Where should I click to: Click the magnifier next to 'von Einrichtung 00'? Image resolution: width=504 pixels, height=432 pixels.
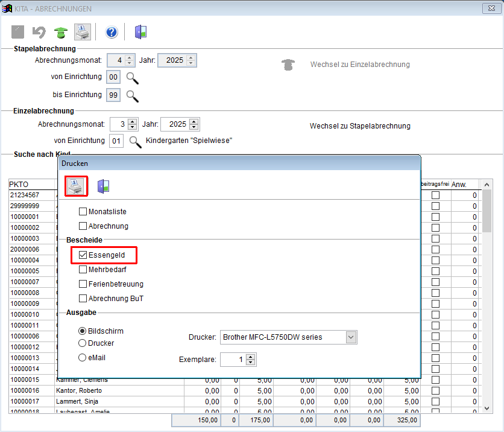click(x=133, y=77)
